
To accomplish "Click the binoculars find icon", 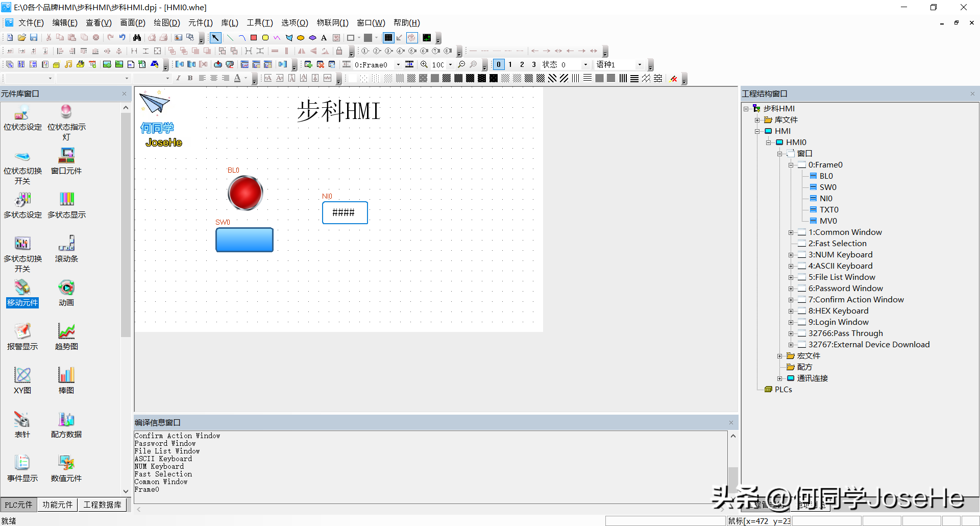I will click(x=137, y=38).
